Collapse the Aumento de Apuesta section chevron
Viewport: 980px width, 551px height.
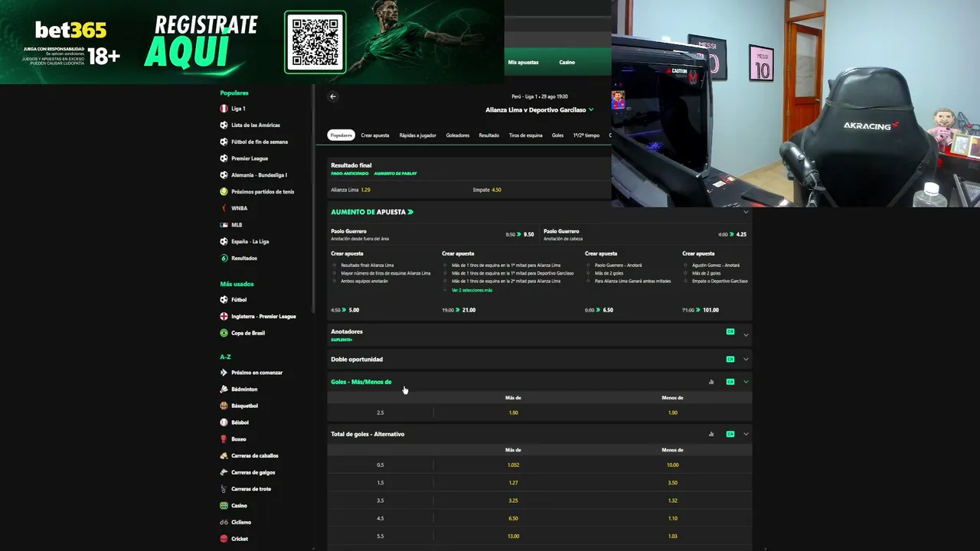tap(746, 212)
